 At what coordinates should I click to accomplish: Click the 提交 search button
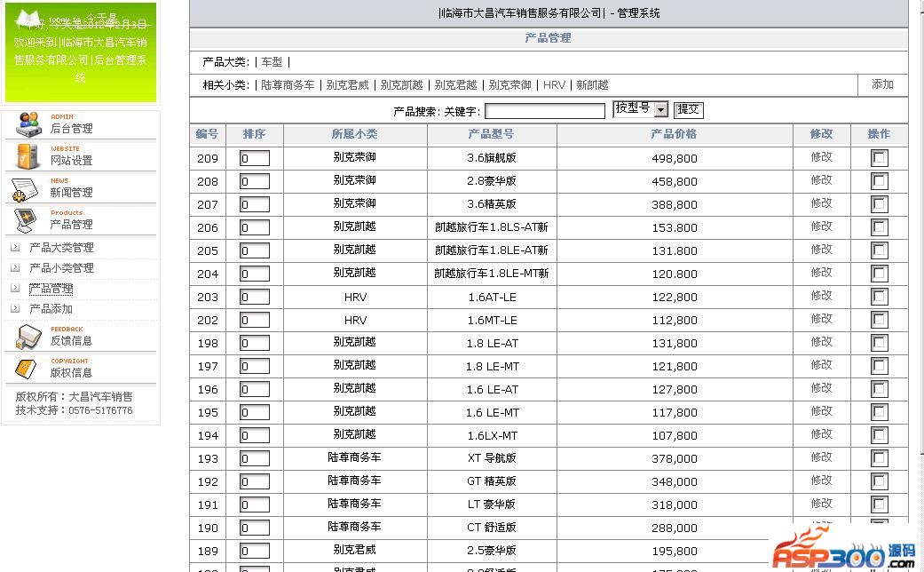pyautogui.click(x=688, y=109)
